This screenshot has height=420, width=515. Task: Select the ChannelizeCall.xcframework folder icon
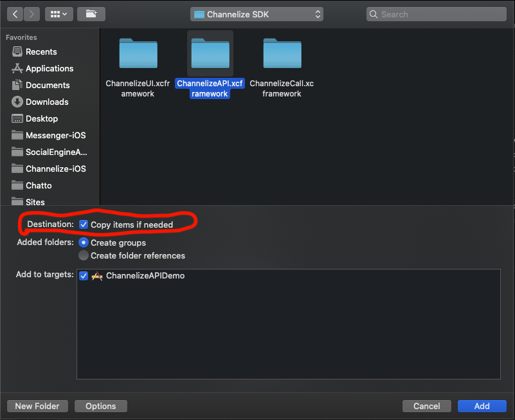pos(282,53)
